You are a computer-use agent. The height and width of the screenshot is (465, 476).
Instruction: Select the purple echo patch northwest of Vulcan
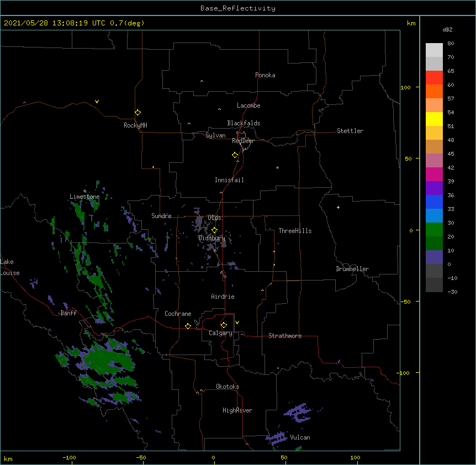tap(298, 413)
